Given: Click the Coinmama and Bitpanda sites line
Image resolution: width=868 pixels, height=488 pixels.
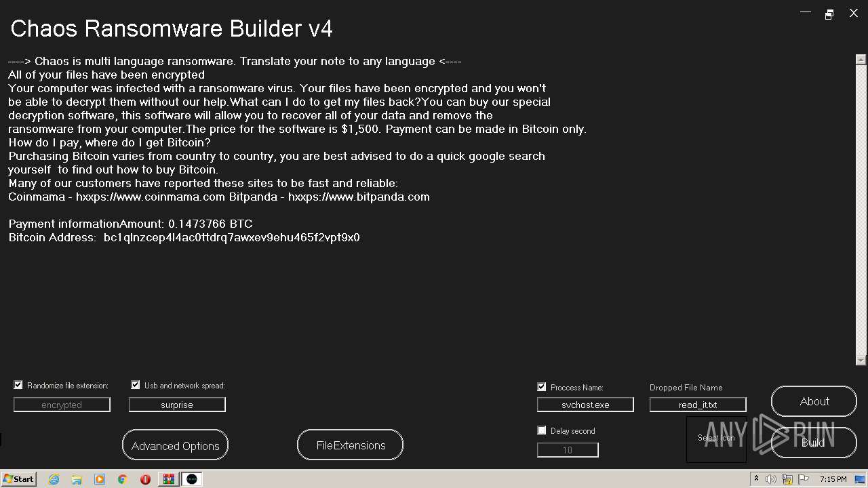Looking at the screenshot, I should [219, 197].
